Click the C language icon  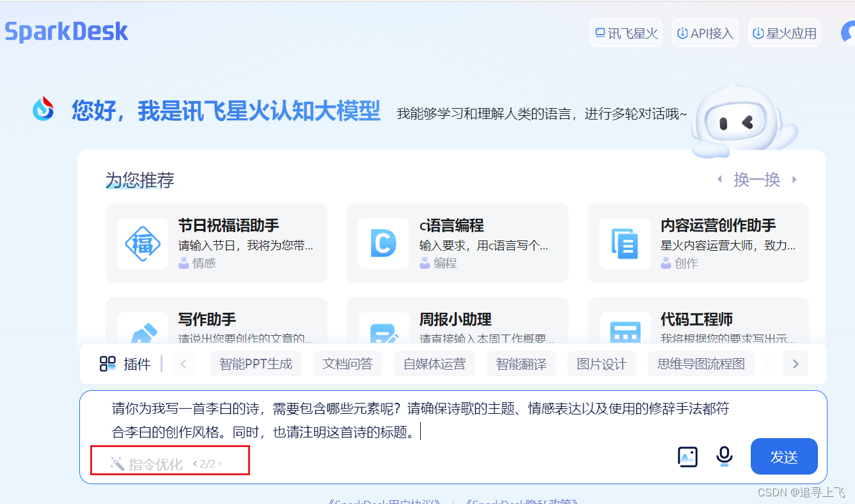(x=384, y=244)
